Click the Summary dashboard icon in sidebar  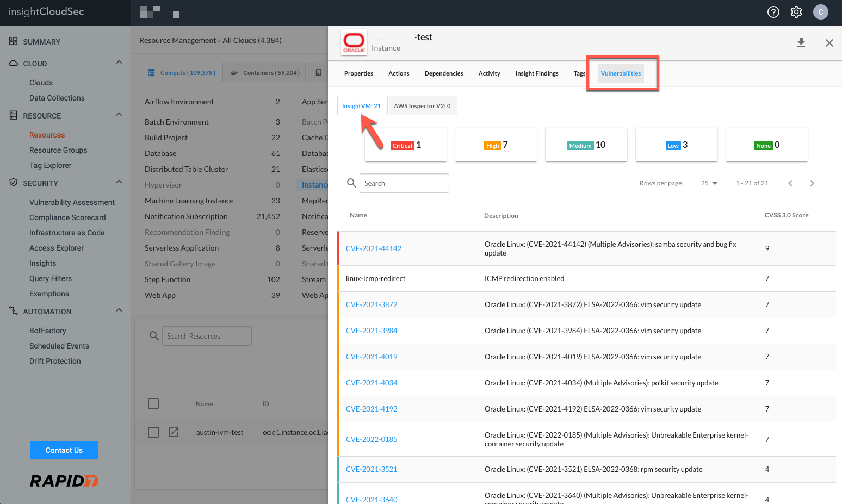click(x=13, y=41)
